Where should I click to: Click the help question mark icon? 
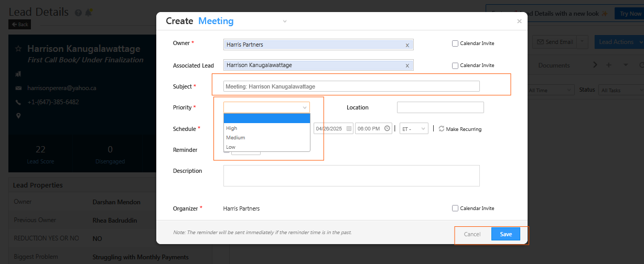click(78, 13)
